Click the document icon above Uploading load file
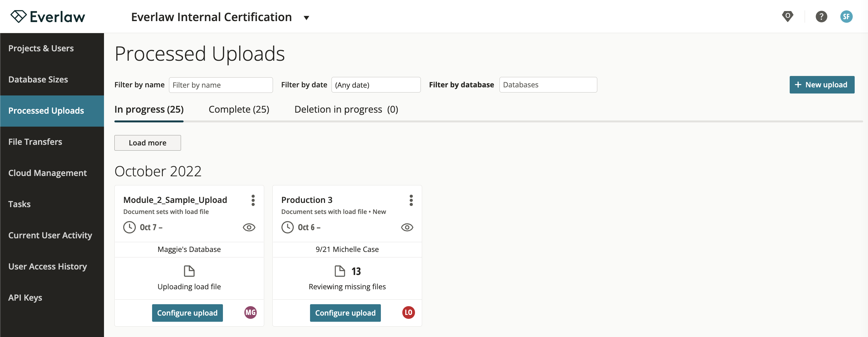Screen dimensions: 868x337 189,271
